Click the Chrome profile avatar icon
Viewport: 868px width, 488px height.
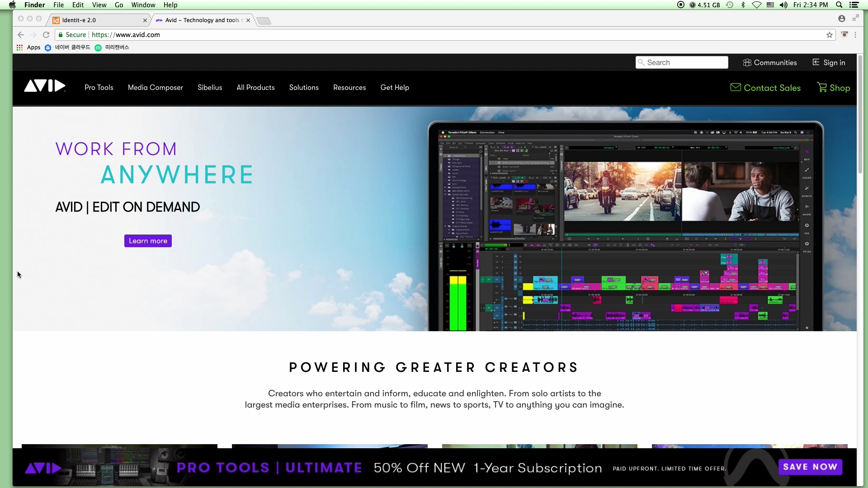(x=841, y=19)
